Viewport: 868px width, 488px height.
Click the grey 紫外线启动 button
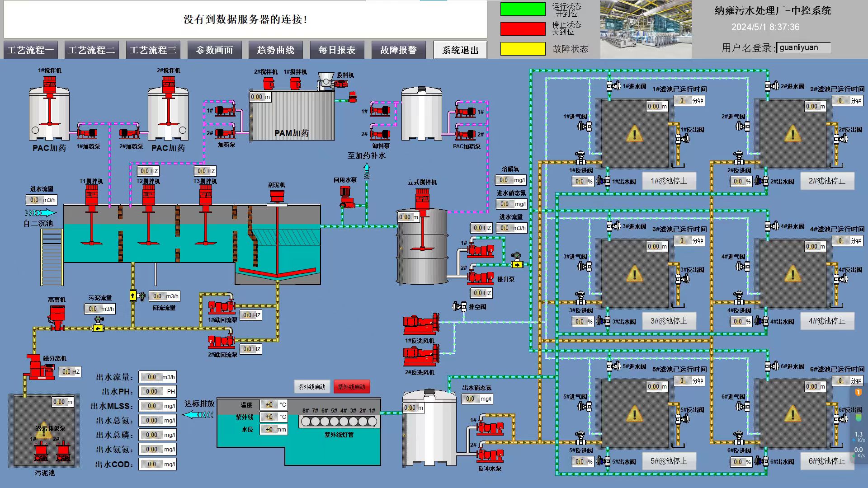click(312, 387)
